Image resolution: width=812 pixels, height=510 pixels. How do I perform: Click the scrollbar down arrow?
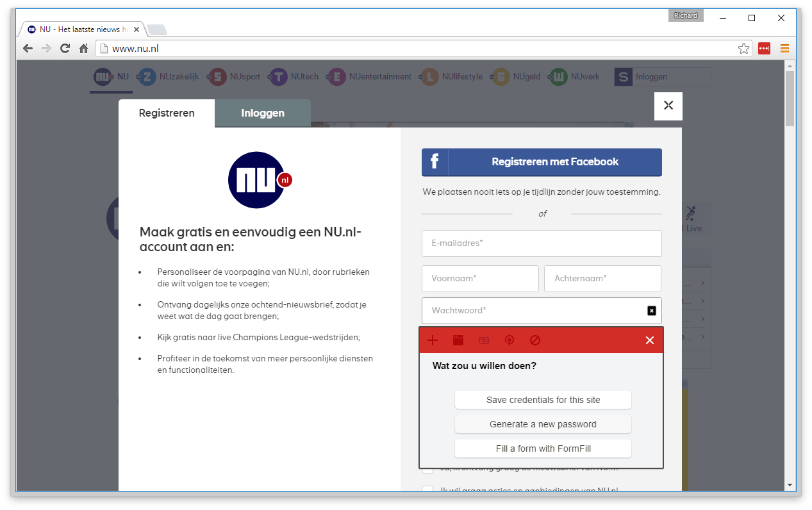pyautogui.click(x=790, y=485)
